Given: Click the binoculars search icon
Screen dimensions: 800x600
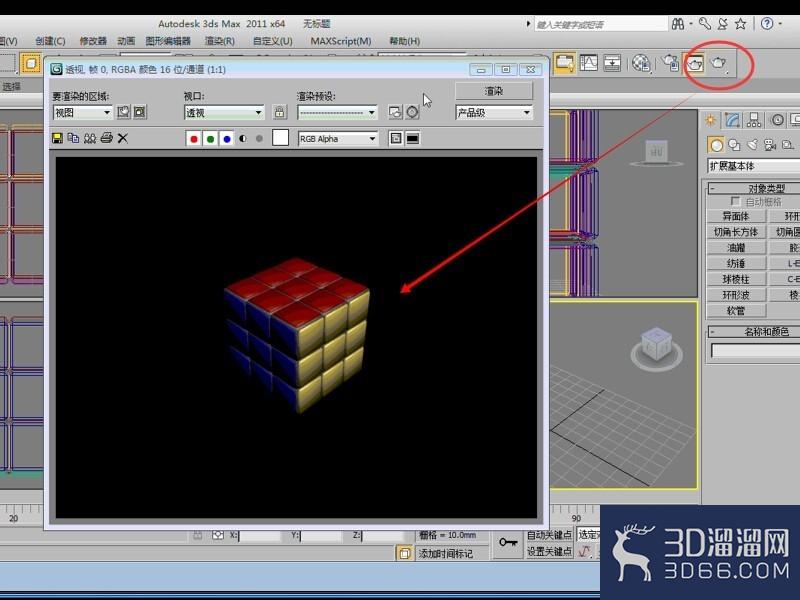Looking at the screenshot, I should 678,23.
